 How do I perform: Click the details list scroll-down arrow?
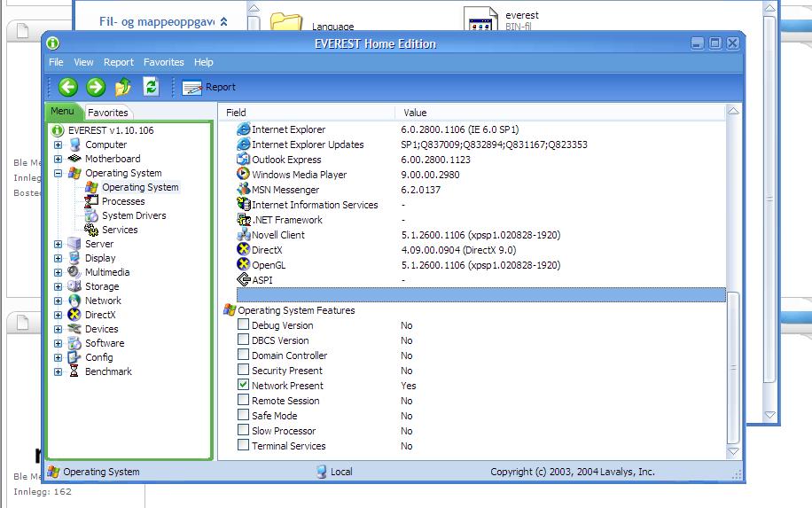(x=733, y=451)
